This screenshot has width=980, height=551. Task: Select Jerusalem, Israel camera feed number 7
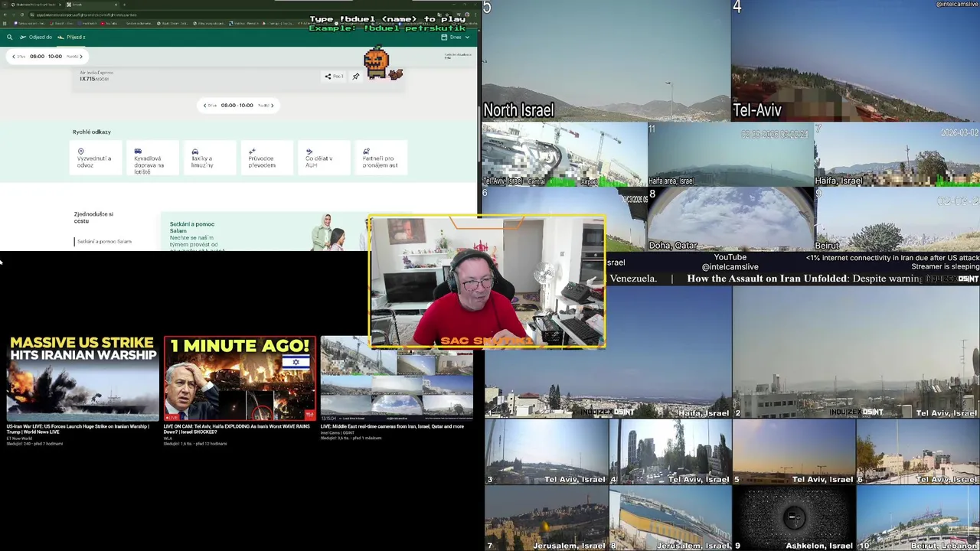click(546, 519)
